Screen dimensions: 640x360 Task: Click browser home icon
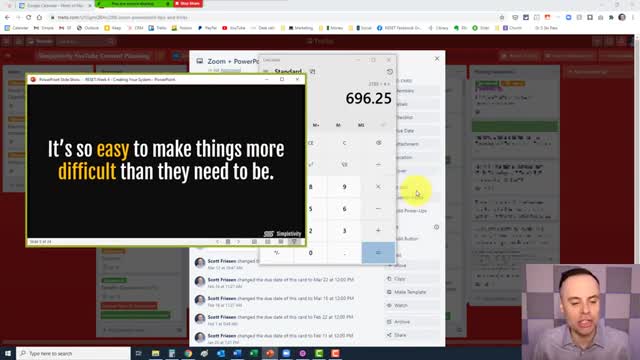coord(39,18)
